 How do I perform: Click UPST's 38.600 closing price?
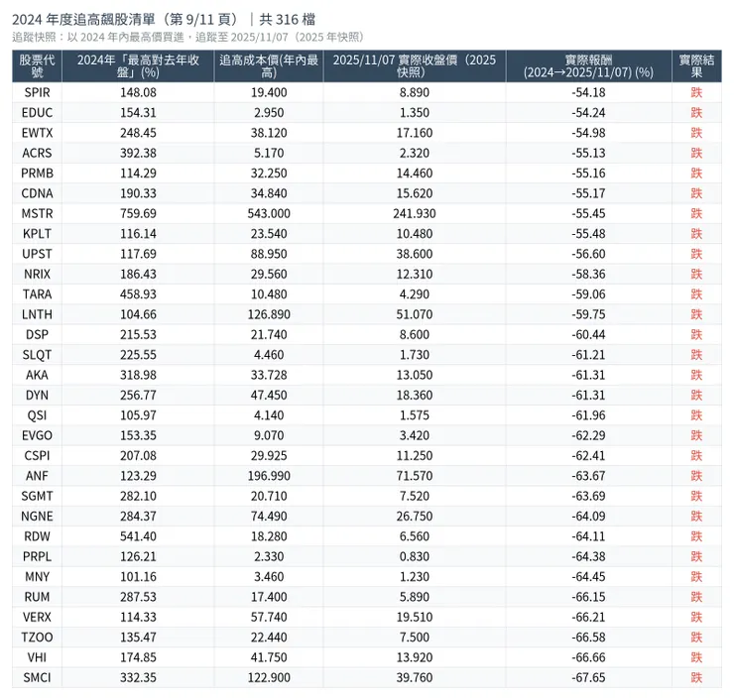pyautogui.click(x=415, y=254)
